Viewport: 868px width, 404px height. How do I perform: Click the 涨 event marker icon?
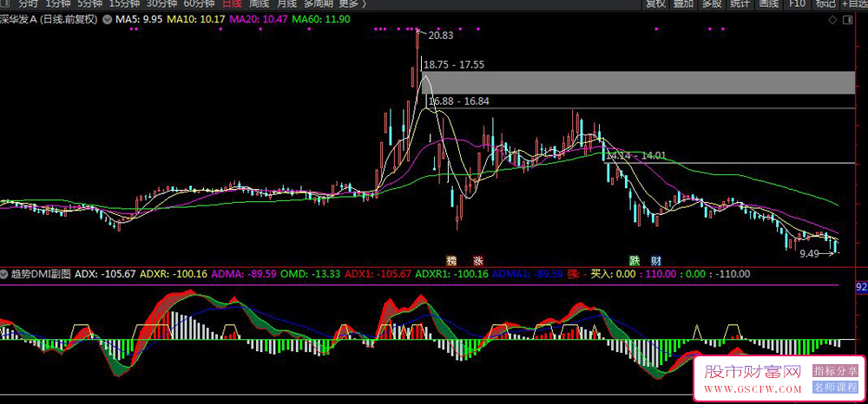(x=477, y=261)
